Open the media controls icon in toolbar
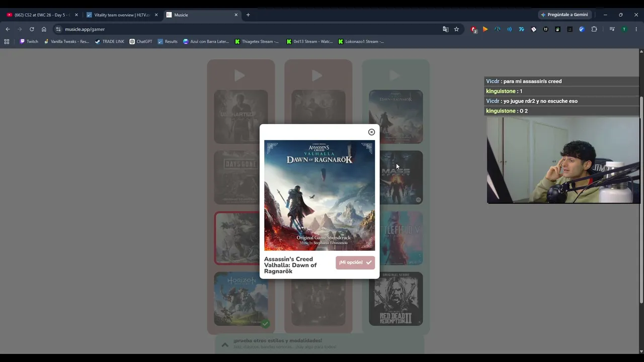644x362 pixels. [612, 29]
